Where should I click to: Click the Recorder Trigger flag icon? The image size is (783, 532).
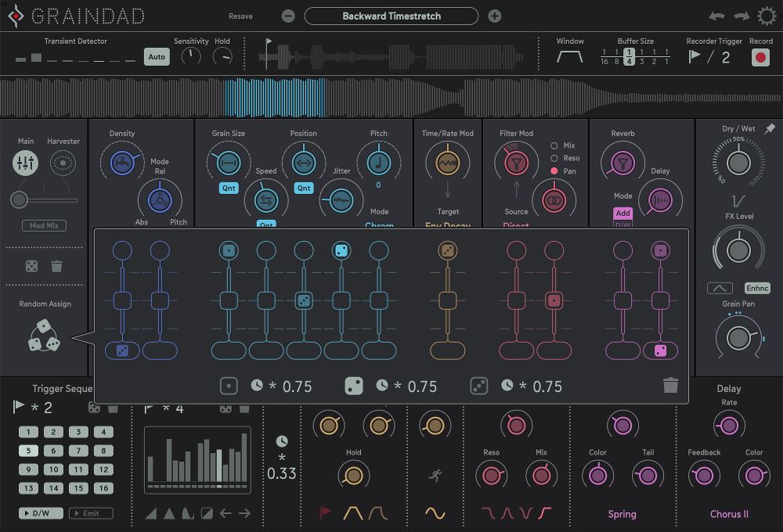pos(695,56)
